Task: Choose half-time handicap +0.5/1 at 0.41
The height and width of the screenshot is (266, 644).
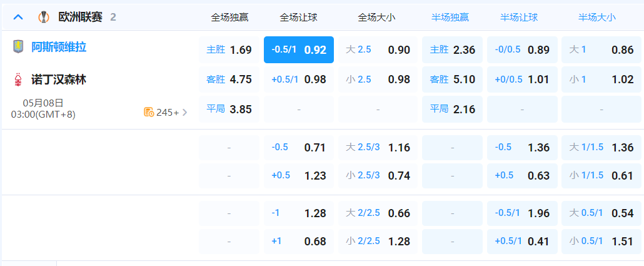Action: 523,242
